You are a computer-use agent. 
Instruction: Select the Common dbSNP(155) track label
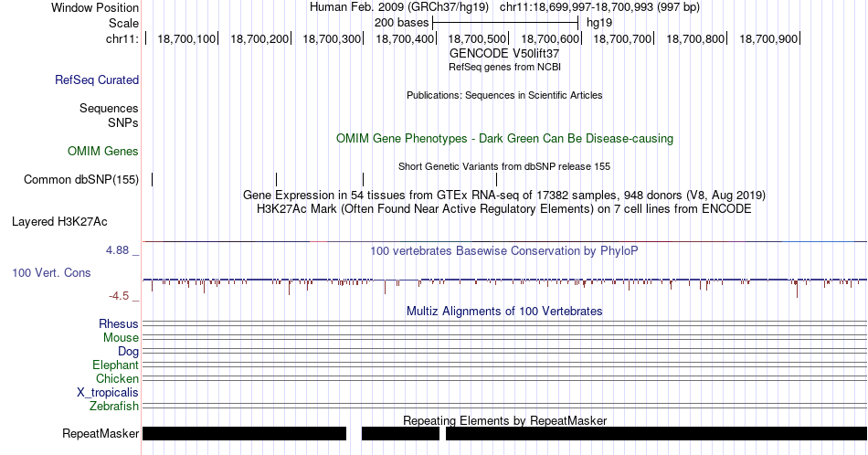81,179
